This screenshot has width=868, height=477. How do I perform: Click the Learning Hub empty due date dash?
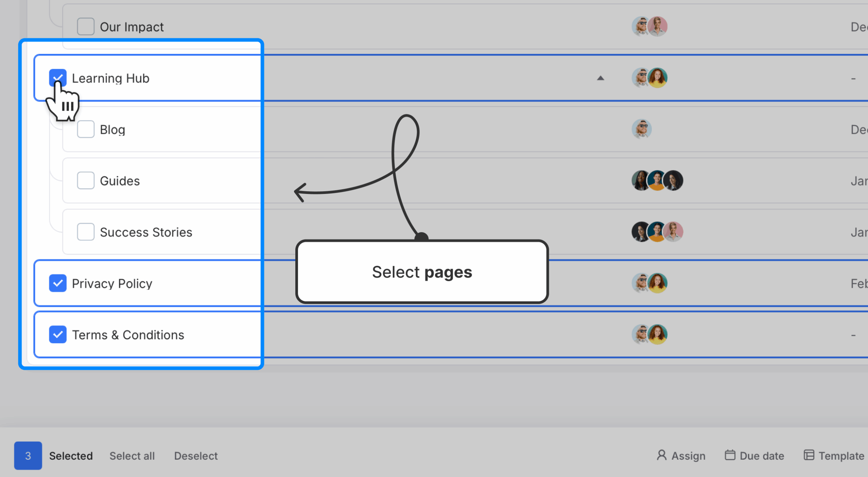(853, 79)
